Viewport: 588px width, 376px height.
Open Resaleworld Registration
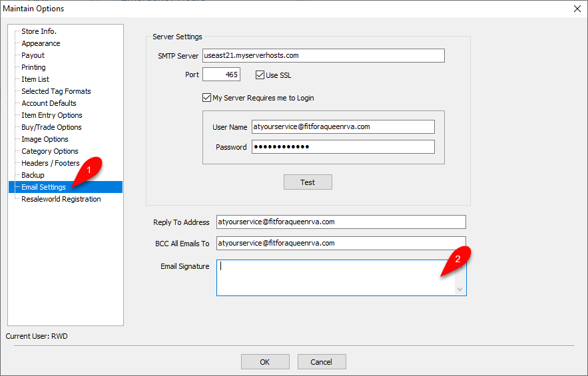coord(61,200)
